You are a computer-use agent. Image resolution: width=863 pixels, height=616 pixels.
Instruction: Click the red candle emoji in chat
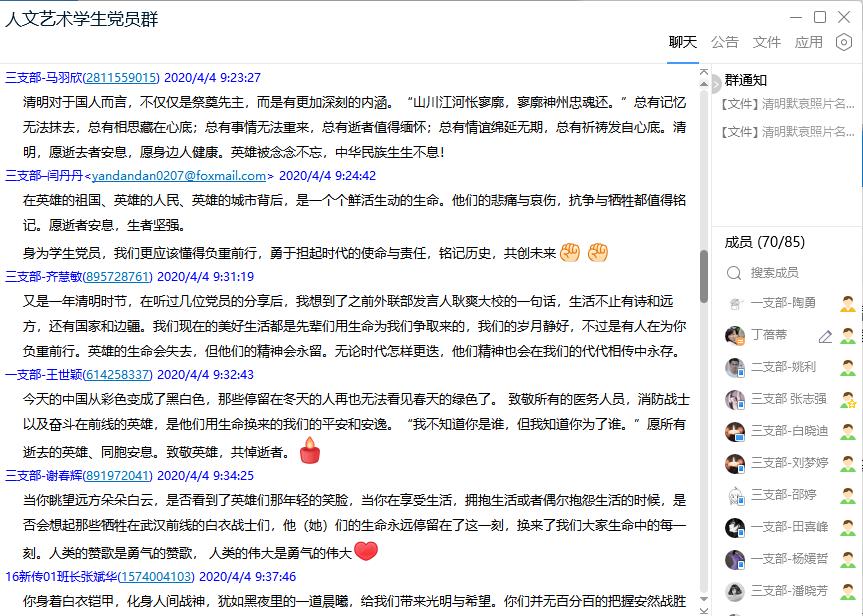coord(310,451)
